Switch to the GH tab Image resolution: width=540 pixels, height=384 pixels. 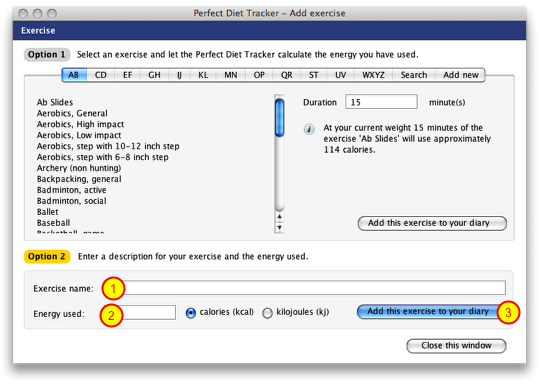tap(154, 75)
